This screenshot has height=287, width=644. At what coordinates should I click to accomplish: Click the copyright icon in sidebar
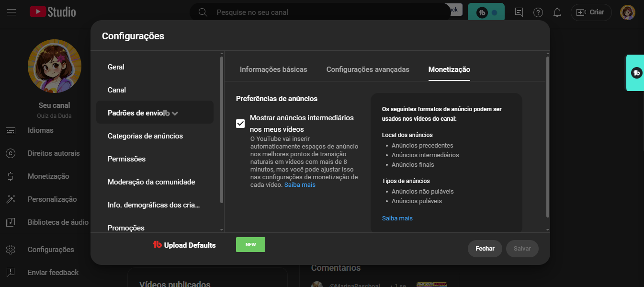[11, 153]
